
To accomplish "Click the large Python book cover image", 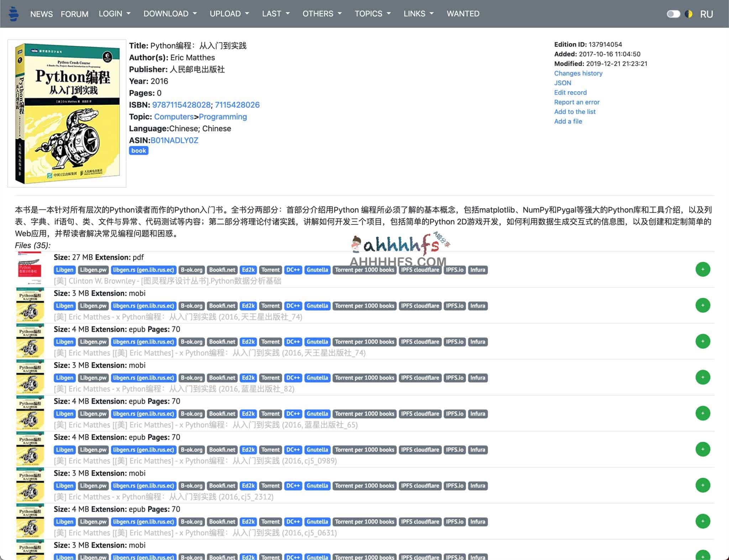I will [x=67, y=113].
